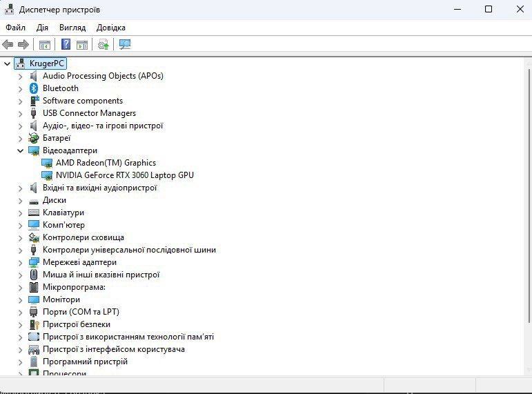The image size is (532, 394).
Task: Select Пристрої з використанням технології пам'яті
Action: pos(128,337)
